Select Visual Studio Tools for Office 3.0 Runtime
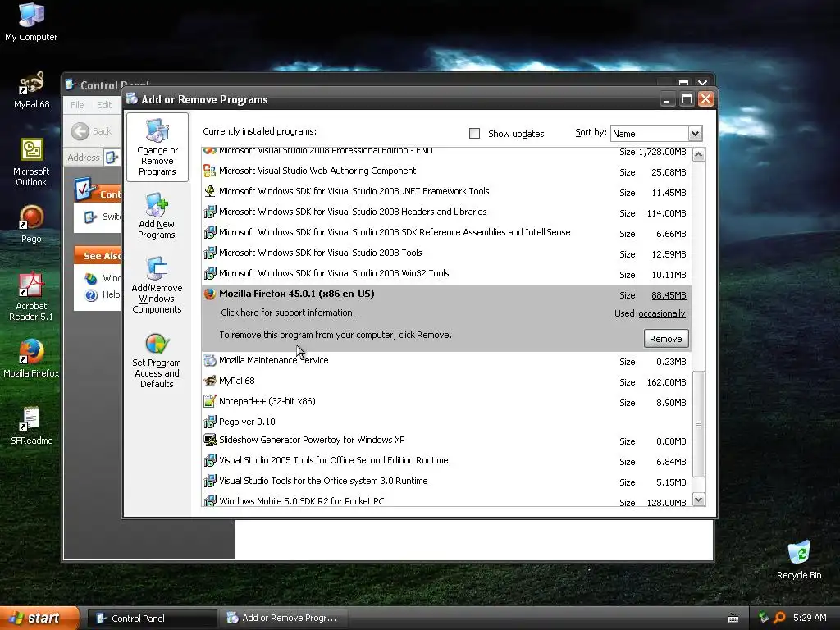The height and width of the screenshot is (630, 840). point(446,481)
